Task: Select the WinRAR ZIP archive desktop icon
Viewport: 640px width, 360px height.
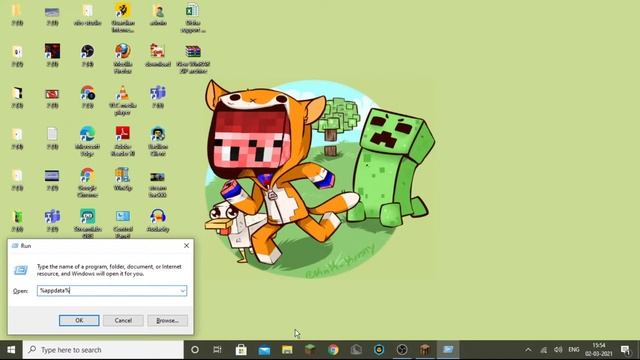Action: (x=193, y=58)
